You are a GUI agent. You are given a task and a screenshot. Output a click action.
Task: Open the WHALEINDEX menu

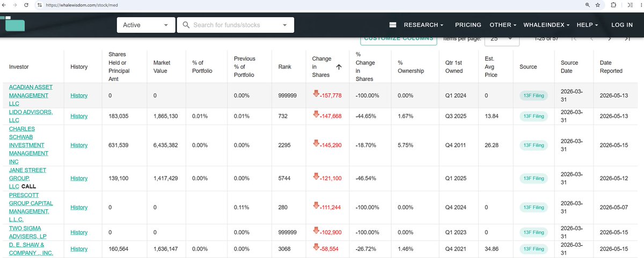pos(547,25)
